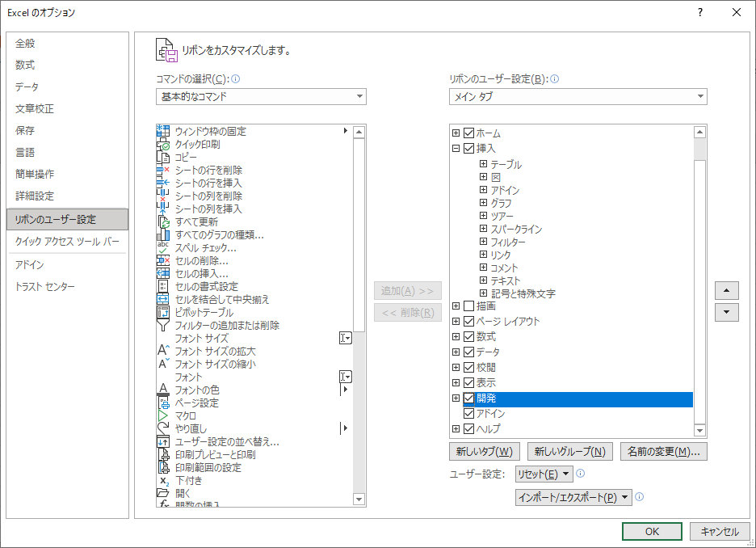The image size is (756, 548).
Task: Uncheck the ホーム tab checkbox
Action: (468, 133)
